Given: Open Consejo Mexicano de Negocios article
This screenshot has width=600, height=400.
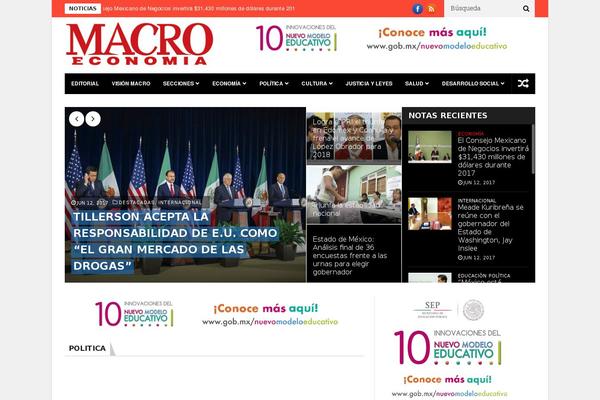Looking at the screenshot, I should (493, 157).
